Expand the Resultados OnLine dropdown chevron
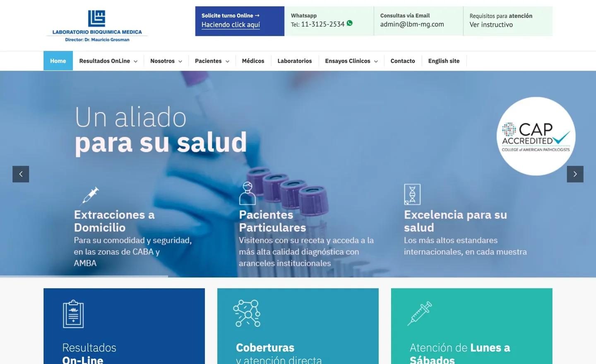Screen dimensions: 596x364 pyautogui.click(x=135, y=61)
